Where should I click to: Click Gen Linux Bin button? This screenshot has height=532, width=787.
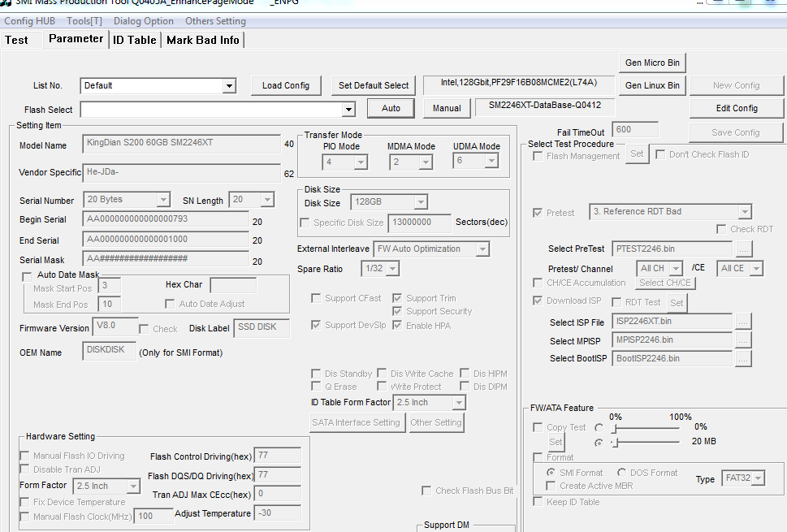click(x=652, y=85)
